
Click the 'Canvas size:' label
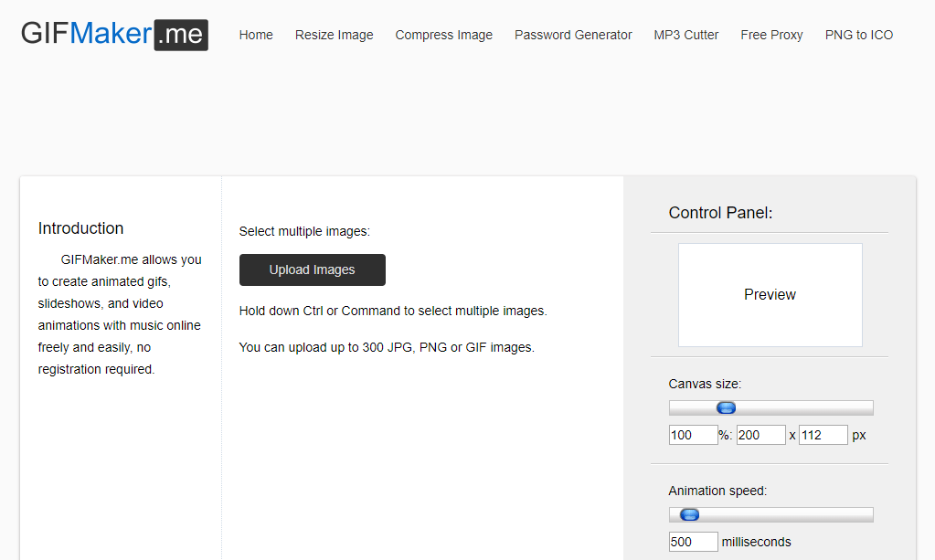coord(705,384)
